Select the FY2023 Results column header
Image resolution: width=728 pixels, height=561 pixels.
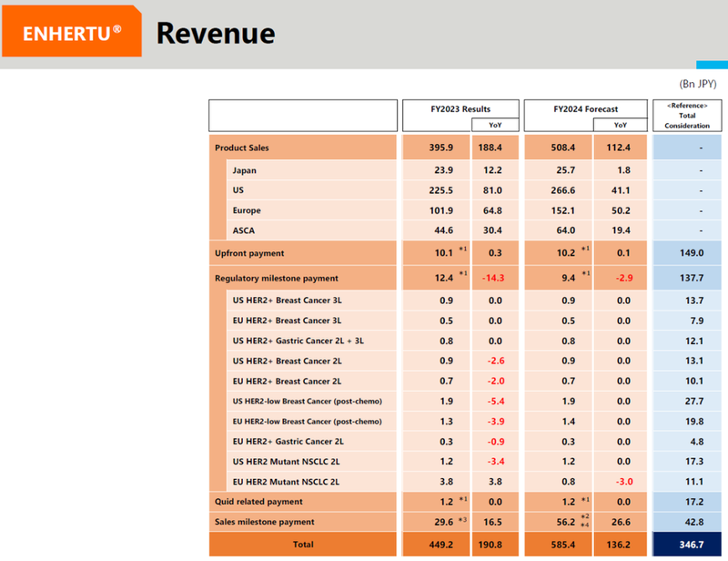(x=460, y=108)
